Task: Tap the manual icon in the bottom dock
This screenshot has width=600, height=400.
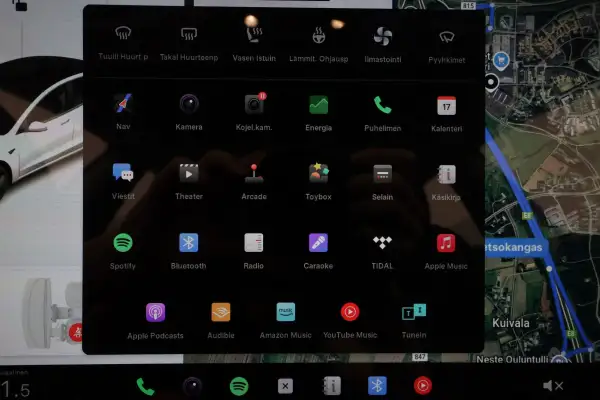Action: [332, 386]
